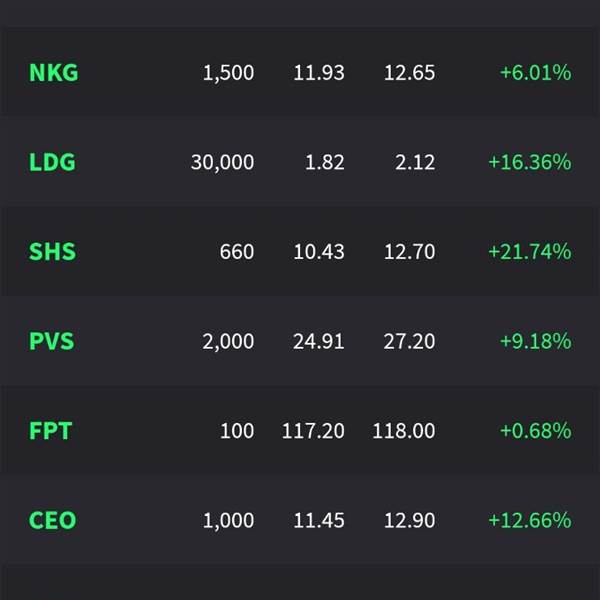Tap the PVS ticker symbol
Viewport: 600px width, 600px height.
(52, 341)
